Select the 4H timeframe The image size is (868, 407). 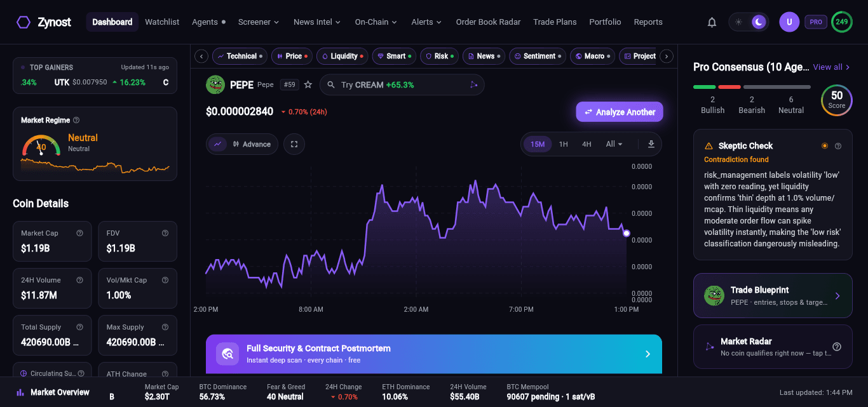tap(587, 144)
